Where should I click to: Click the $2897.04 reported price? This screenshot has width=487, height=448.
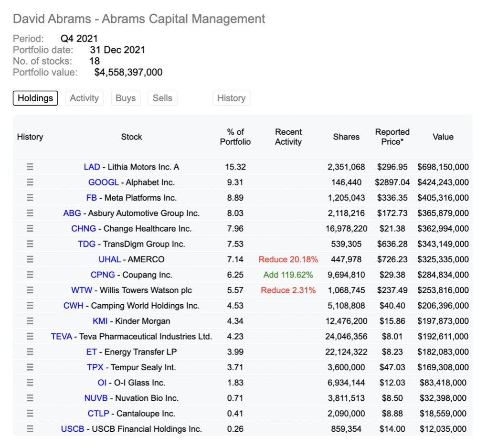pyautogui.click(x=392, y=182)
